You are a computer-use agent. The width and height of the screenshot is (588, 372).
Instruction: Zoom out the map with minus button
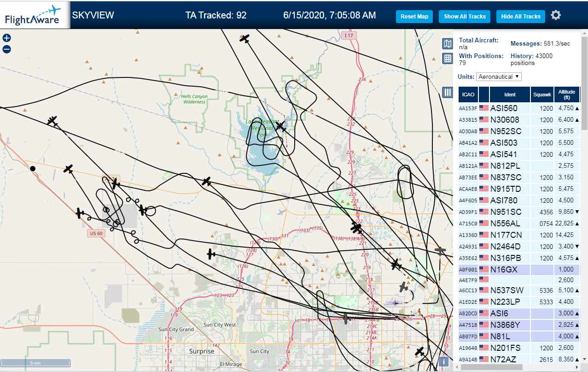6,49
